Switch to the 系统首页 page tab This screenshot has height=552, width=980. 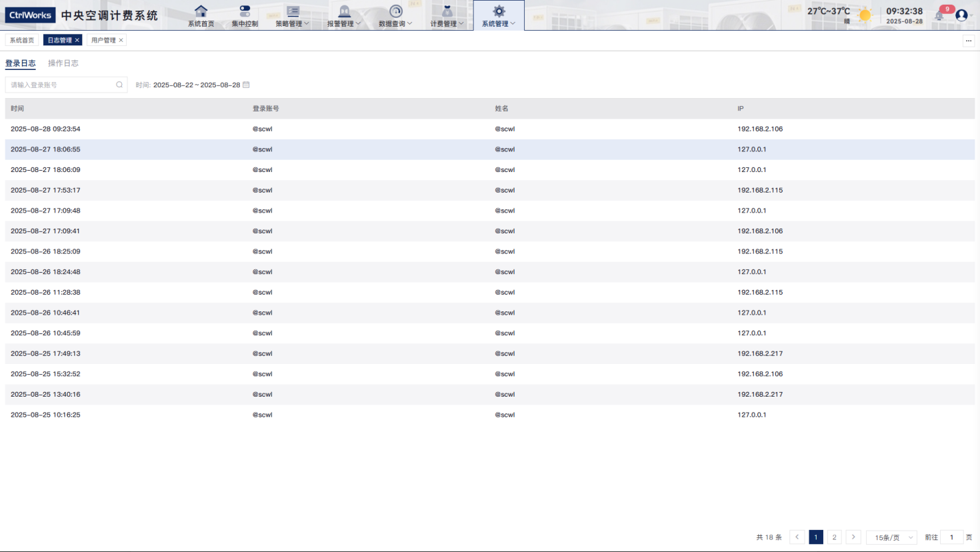22,40
